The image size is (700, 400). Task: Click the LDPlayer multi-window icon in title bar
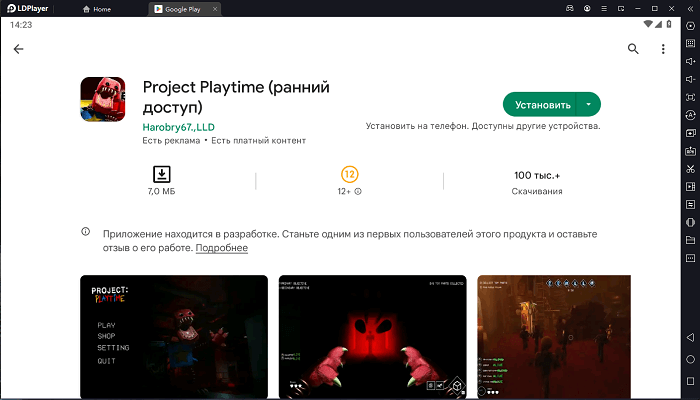621,8
